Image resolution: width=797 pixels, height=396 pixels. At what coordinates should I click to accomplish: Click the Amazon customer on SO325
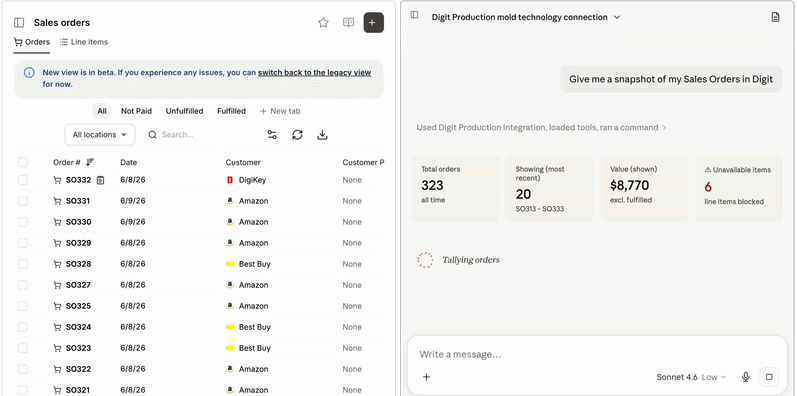coord(254,306)
